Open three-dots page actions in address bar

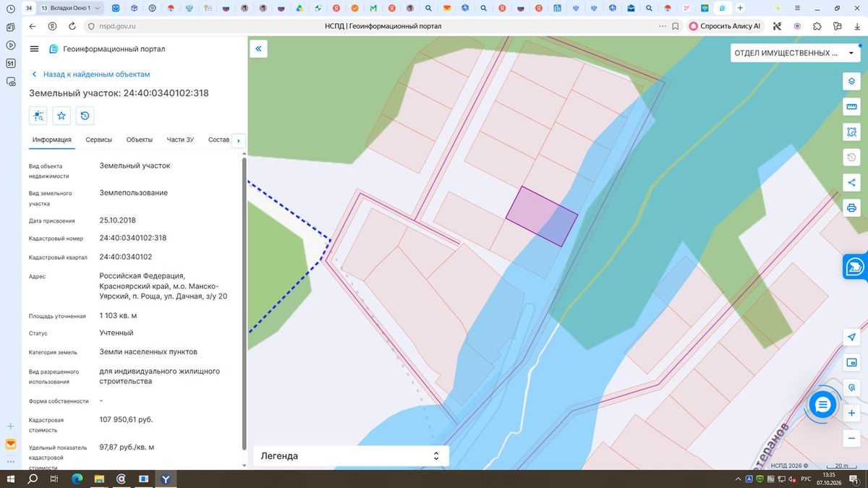coord(663,26)
